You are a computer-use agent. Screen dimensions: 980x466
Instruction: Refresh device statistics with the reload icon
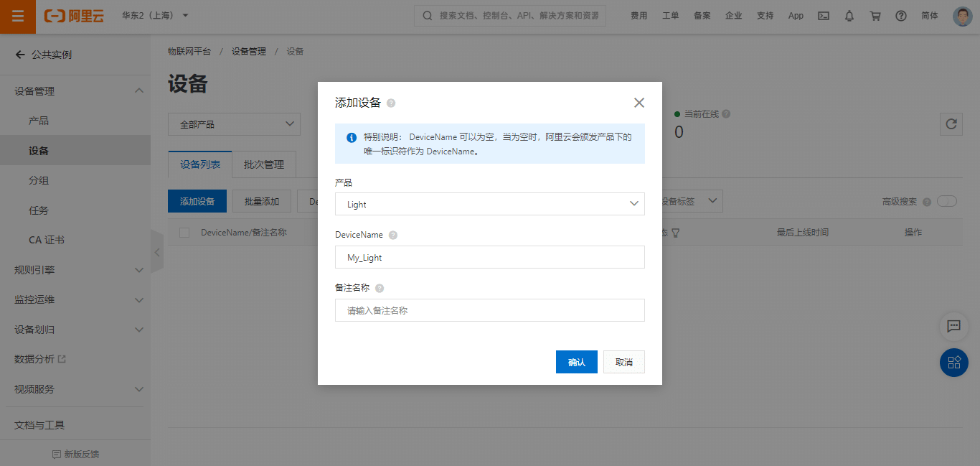pos(951,124)
